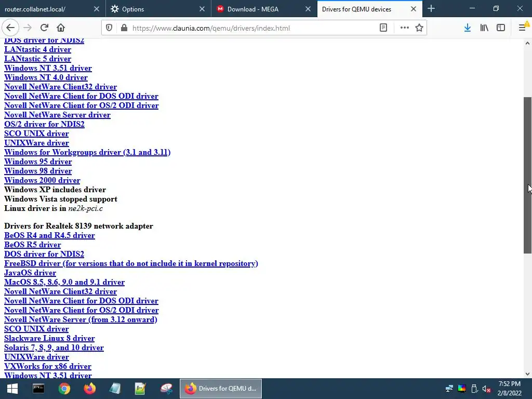Click the browser Back arrow button

click(10, 28)
